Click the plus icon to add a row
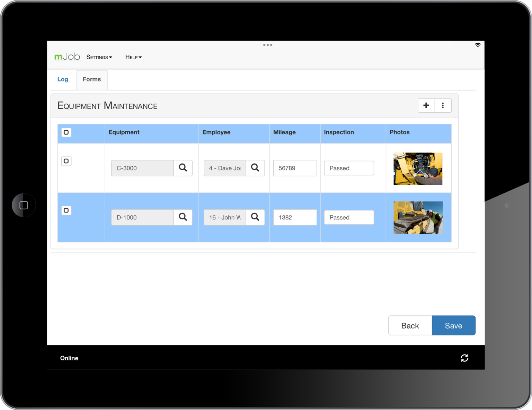 [x=426, y=105]
